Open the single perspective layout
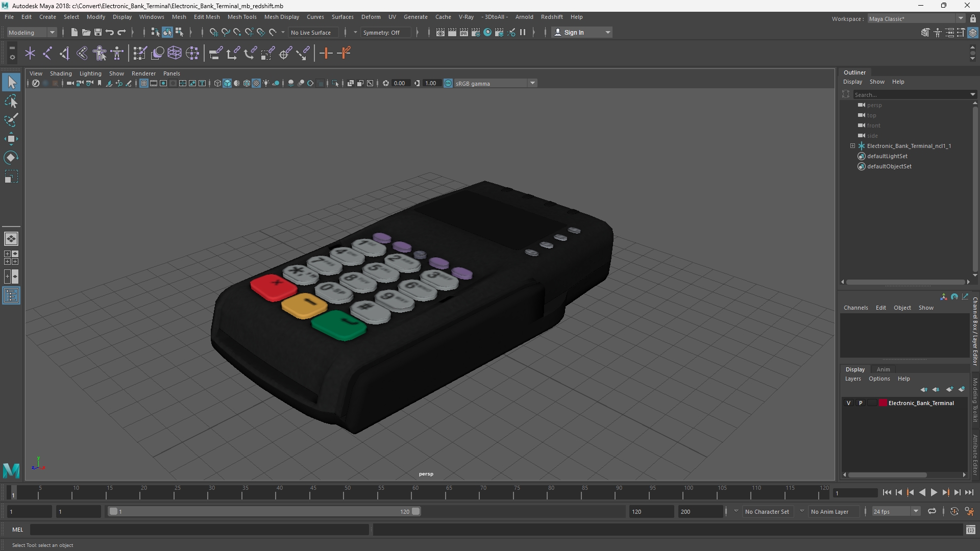Screen dimensions: 980x551 11,239
